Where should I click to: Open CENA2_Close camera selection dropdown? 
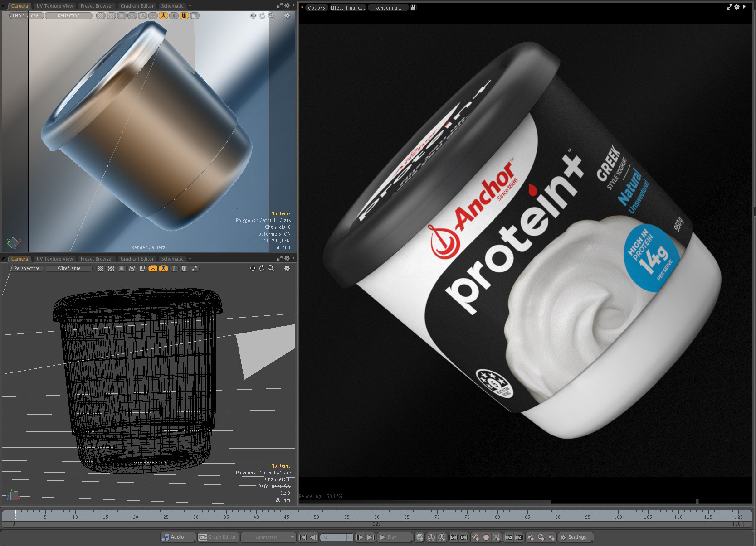coord(26,15)
